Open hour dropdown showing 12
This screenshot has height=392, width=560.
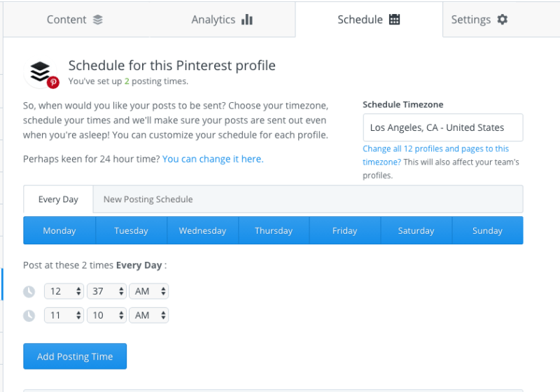[64, 291]
